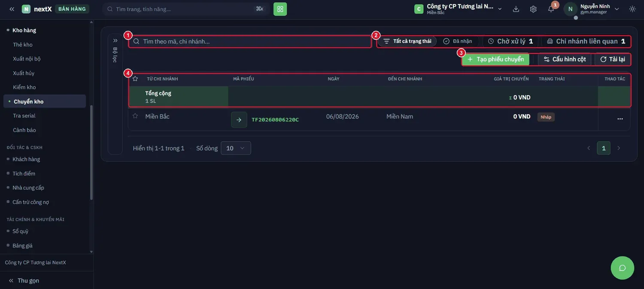Focus the Tìm theo mã, chi nhánh search field
Viewport: 644px width, 289px height.
coord(250,42)
